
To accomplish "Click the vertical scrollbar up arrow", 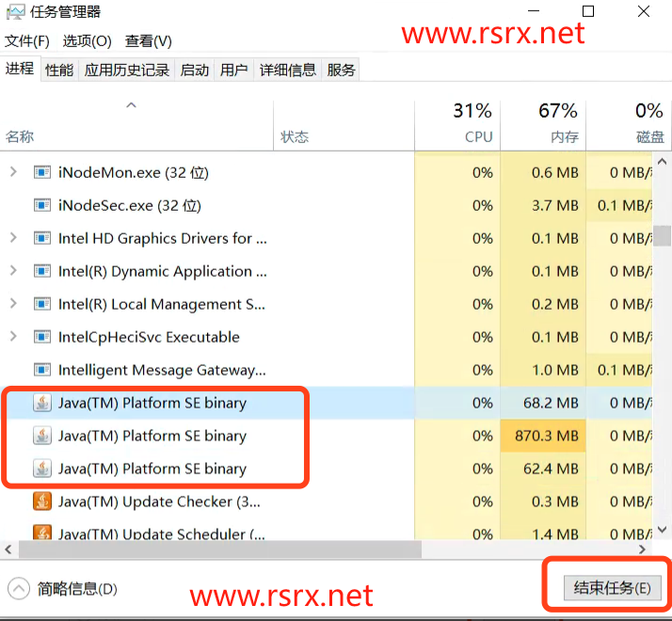I will pos(663,162).
